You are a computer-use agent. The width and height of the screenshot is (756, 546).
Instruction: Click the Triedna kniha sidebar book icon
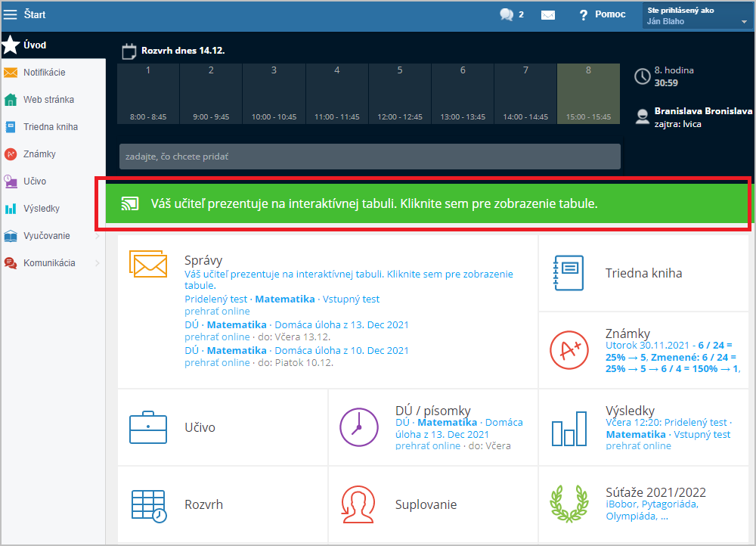pos(10,127)
